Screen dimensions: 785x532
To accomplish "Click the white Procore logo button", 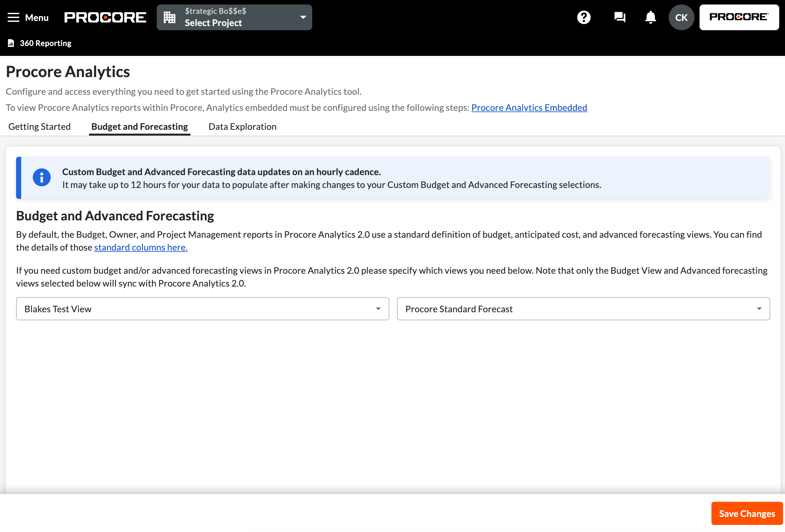I will pyautogui.click(x=739, y=18).
